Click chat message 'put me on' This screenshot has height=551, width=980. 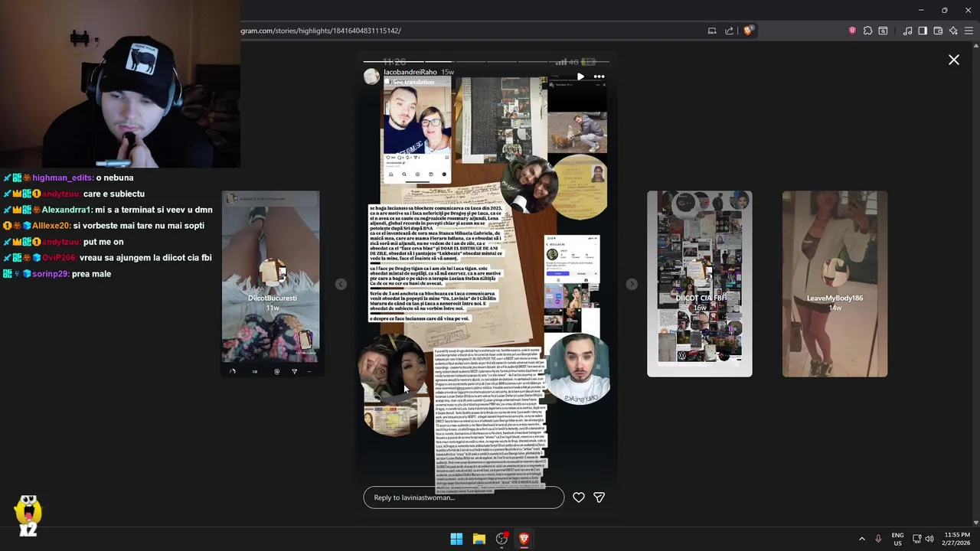pyautogui.click(x=104, y=242)
